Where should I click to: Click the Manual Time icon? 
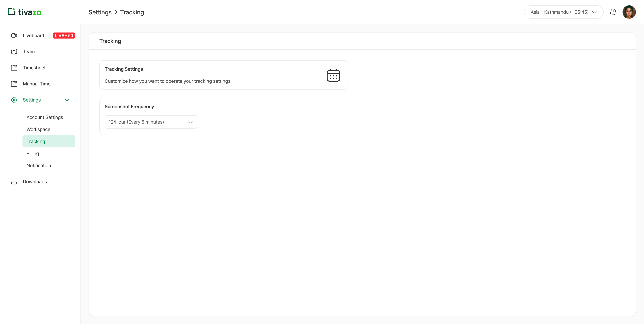point(14,84)
